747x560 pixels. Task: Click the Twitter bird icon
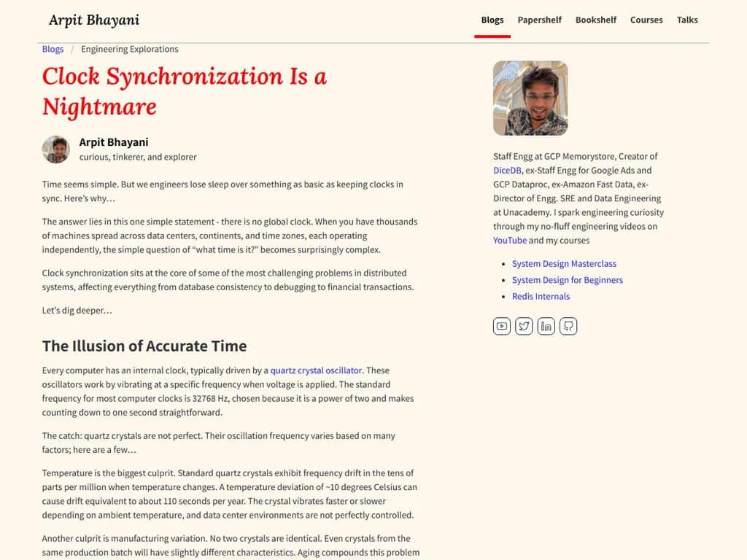pos(524,326)
